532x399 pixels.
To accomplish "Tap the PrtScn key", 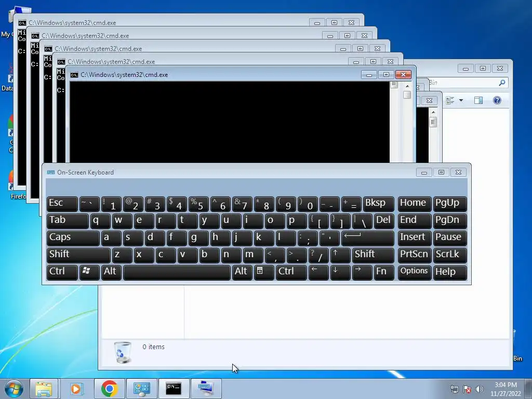I will (x=414, y=256).
